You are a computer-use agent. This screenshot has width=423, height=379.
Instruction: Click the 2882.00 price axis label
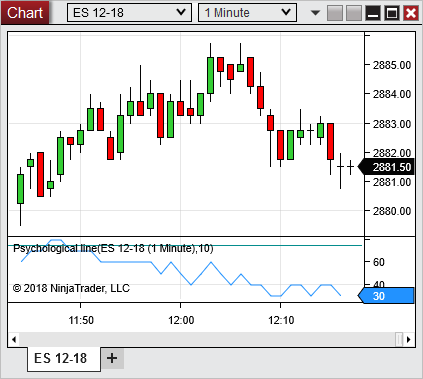(392, 153)
